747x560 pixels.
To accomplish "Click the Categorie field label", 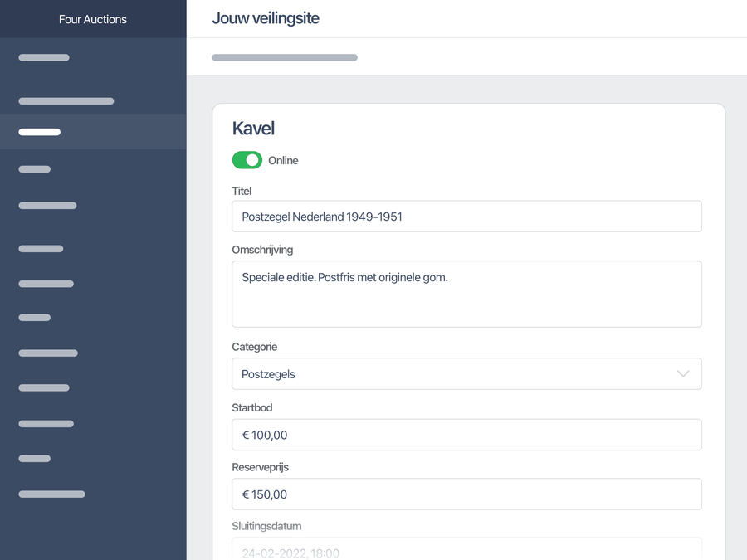I will (255, 347).
